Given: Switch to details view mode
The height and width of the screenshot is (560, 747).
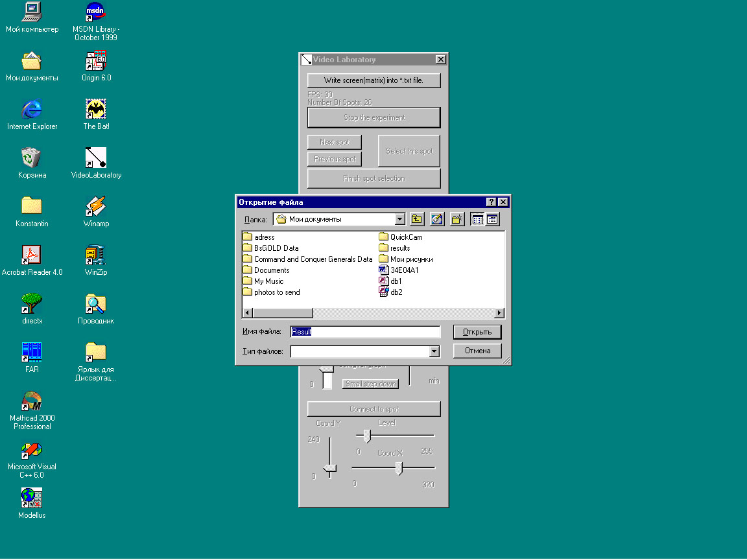Looking at the screenshot, I should (492, 219).
